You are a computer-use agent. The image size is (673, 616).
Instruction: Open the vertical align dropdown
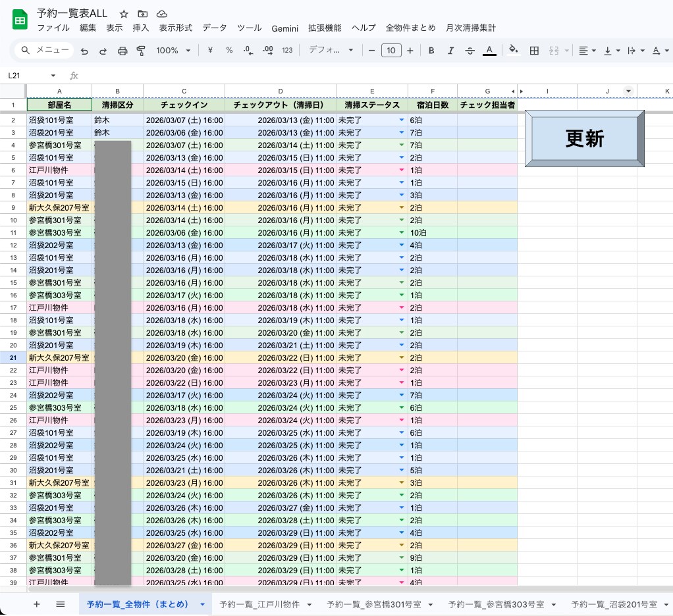point(612,51)
